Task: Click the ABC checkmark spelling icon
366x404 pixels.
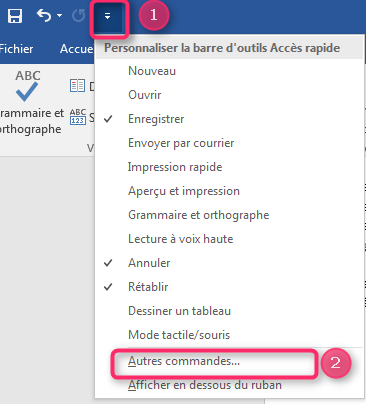Action: point(27,85)
